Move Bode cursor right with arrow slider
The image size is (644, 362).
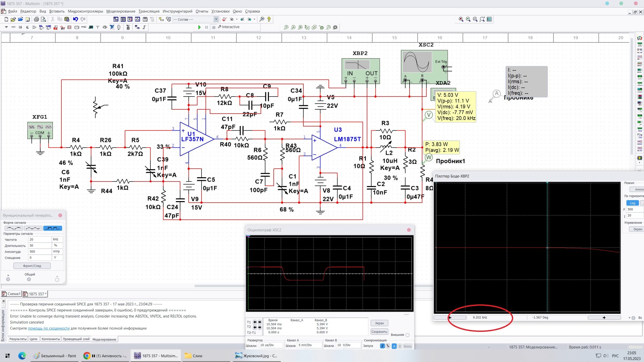pyautogui.click(x=604, y=318)
